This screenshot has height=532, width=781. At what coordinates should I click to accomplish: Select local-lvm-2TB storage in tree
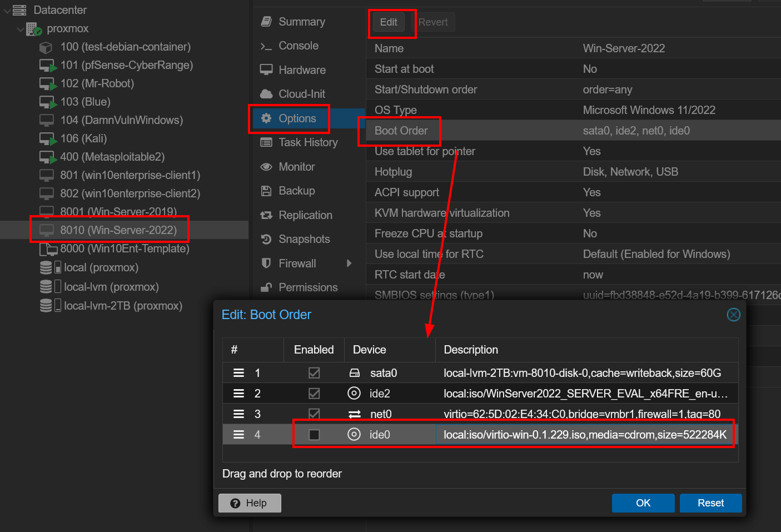click(x=123, y=306)
